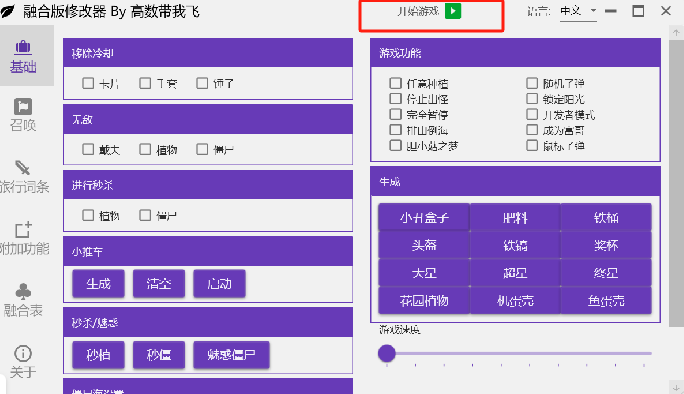
Task: Check the first 无敌 checkbox (戴夫)
Action: [88, 149]
